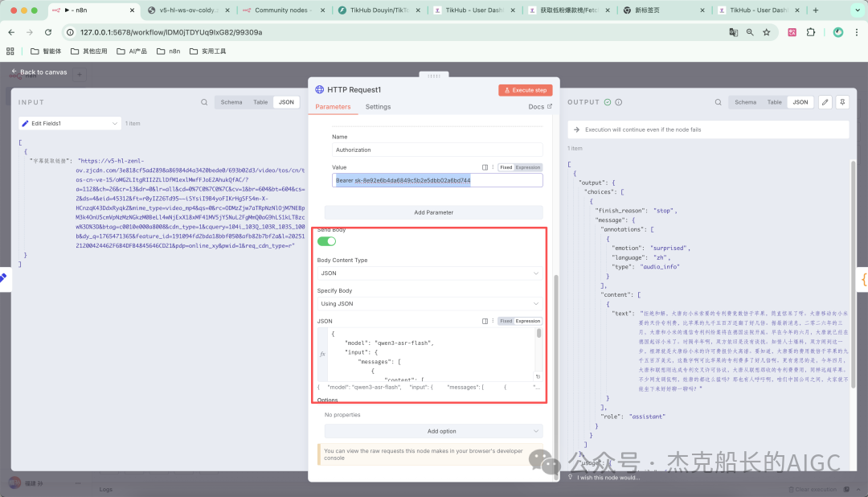Image resolution: width=868 pixels, height=497 pixels.
Task: Open the three-dot options menu beside JSON
Action: tap(493, 321)
